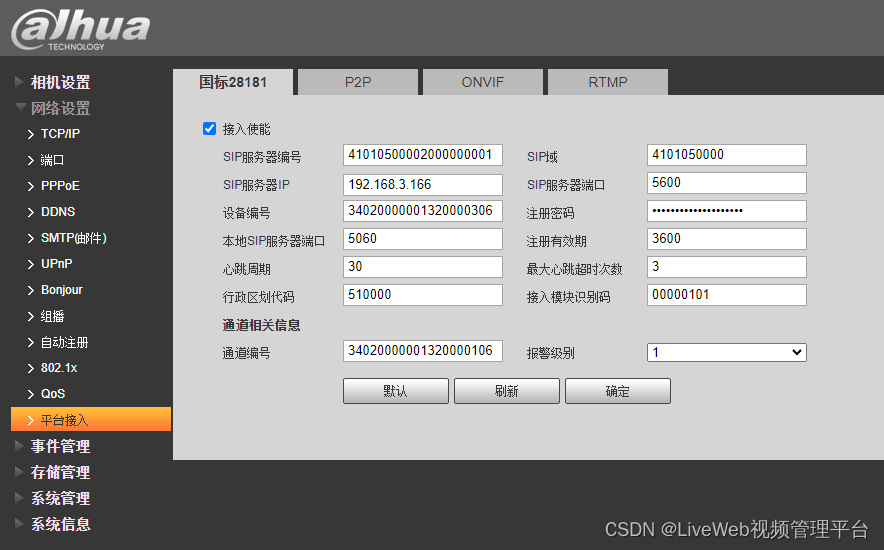
Task: Focus the 接入模块识别码 input field
Action: click(727, 295)
